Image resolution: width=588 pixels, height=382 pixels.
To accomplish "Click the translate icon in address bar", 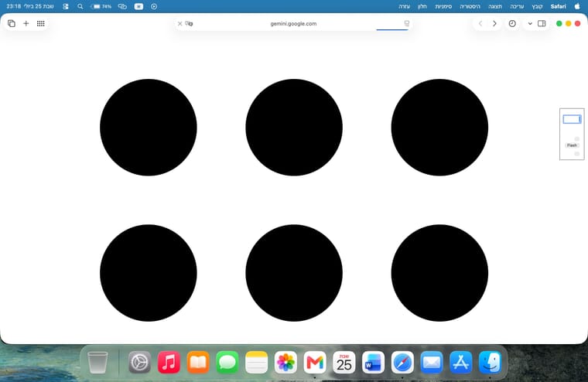I will click(x=189, y=24).
